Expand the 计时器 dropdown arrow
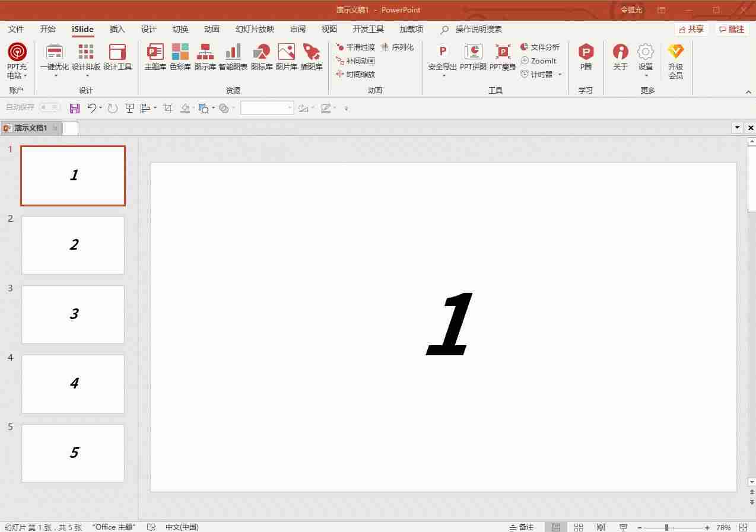 click(560, 75)
